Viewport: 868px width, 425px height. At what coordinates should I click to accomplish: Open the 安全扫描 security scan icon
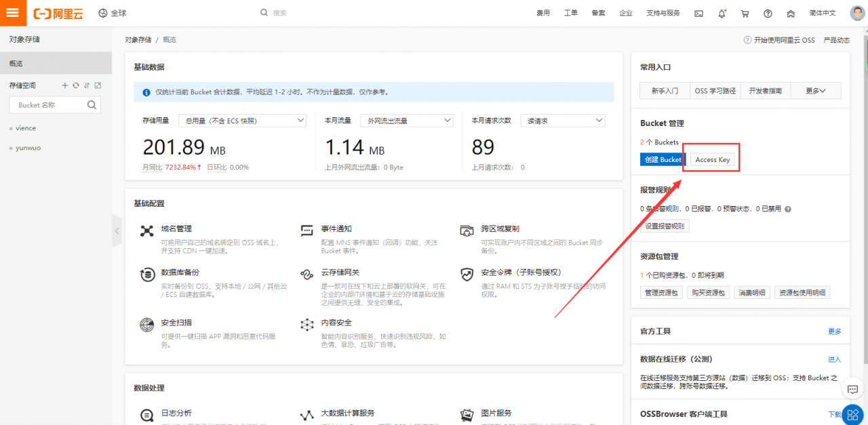pos(147,324)
